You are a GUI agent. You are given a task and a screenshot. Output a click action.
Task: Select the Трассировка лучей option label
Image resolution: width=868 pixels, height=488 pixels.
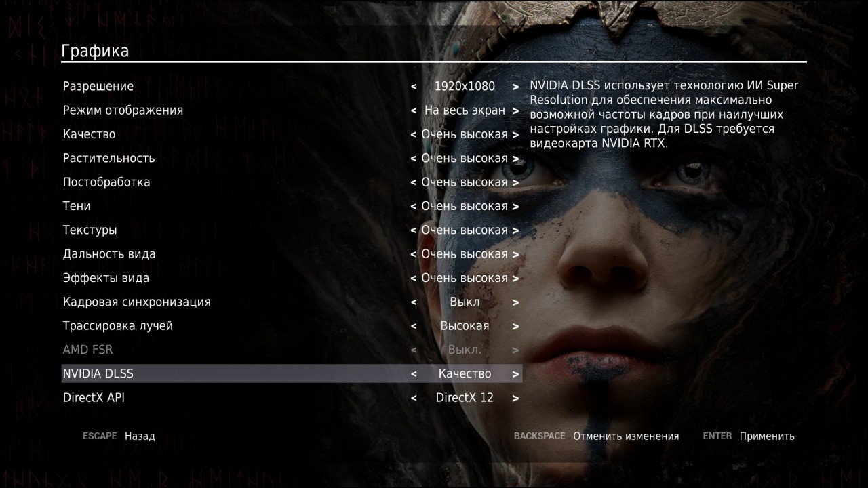[118, 326]
